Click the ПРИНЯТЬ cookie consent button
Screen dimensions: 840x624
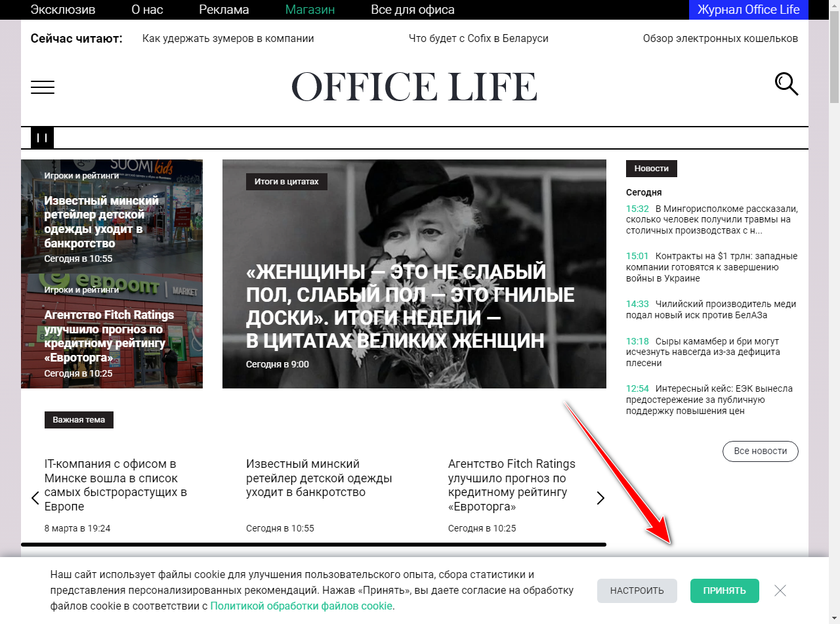(724, 591)
